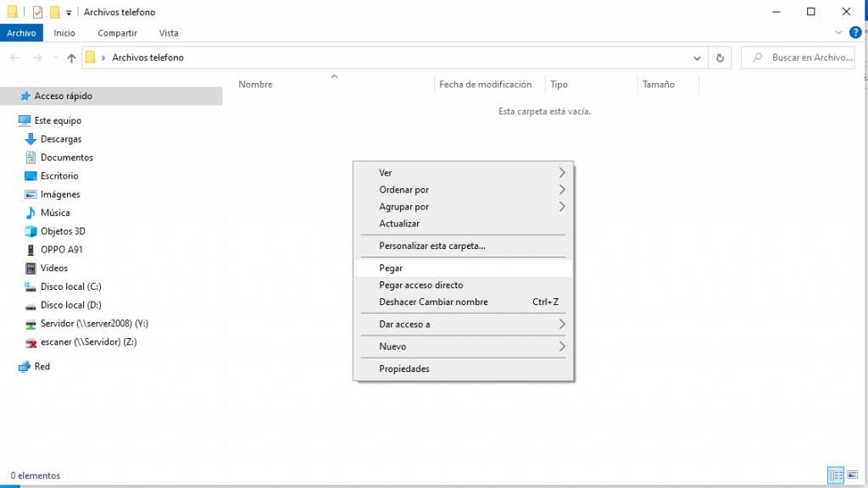This screenshot has width=868, height=488.
Task: Open the Música folder
Action: pos(55,213)
